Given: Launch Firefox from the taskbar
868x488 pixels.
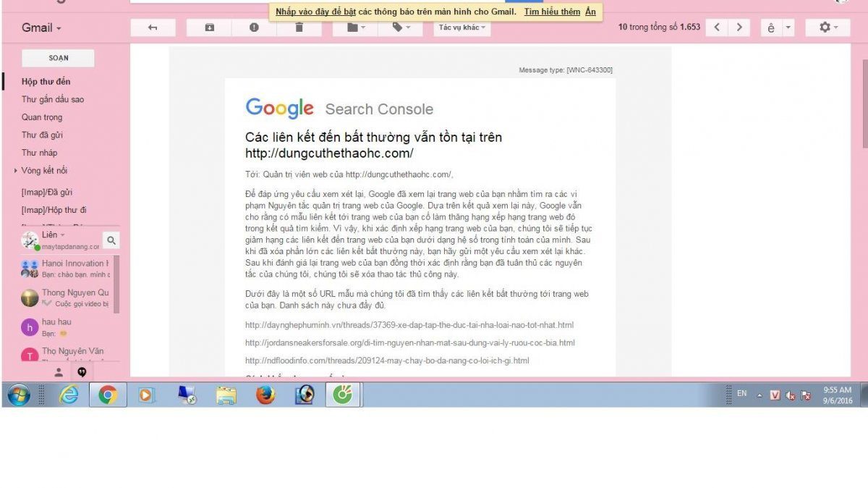Looking at the screenshot, I should click(x=265, y=395).
